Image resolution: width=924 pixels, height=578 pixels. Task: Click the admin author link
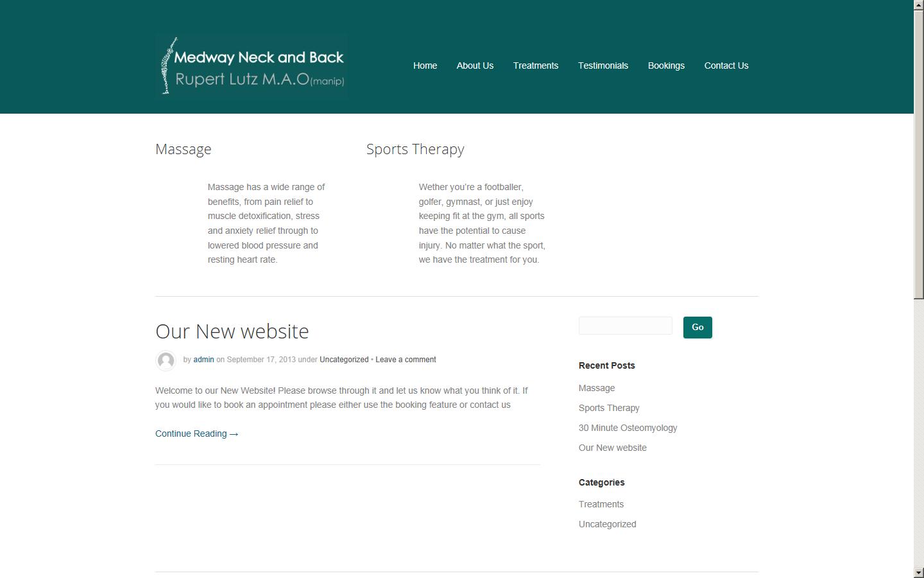(203, 360)
